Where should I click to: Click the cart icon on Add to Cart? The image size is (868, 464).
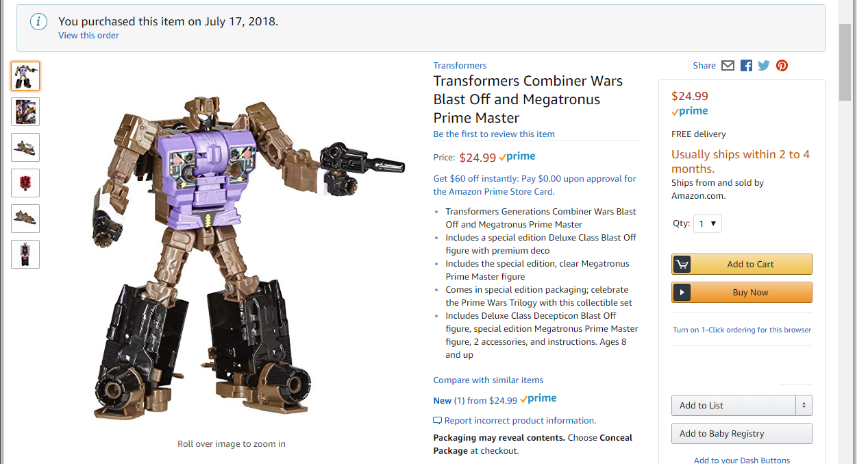[682, 265]
